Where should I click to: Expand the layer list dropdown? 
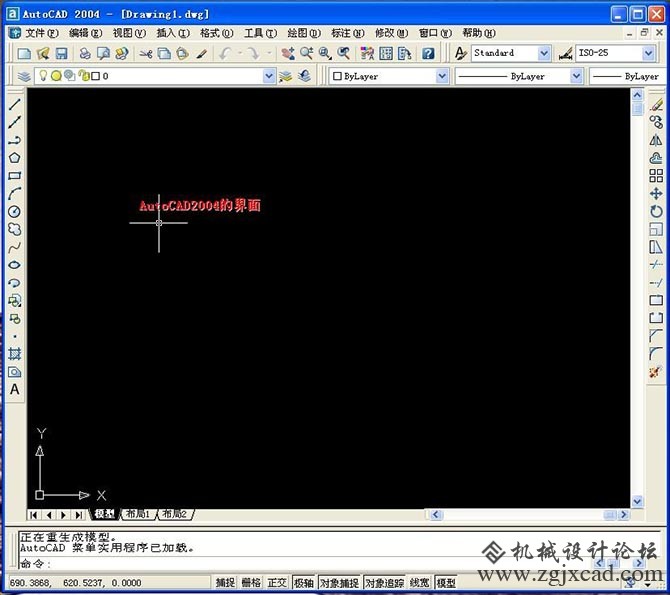[269, 77]
